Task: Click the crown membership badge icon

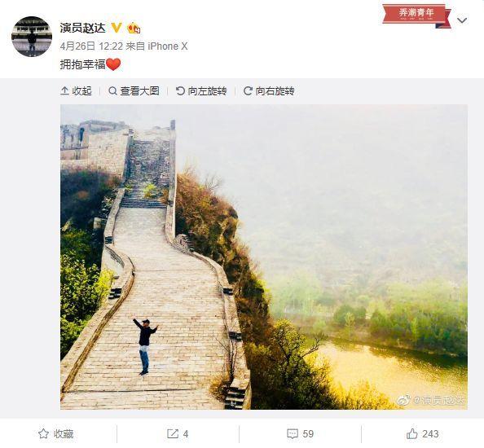Action: point(134,28)
